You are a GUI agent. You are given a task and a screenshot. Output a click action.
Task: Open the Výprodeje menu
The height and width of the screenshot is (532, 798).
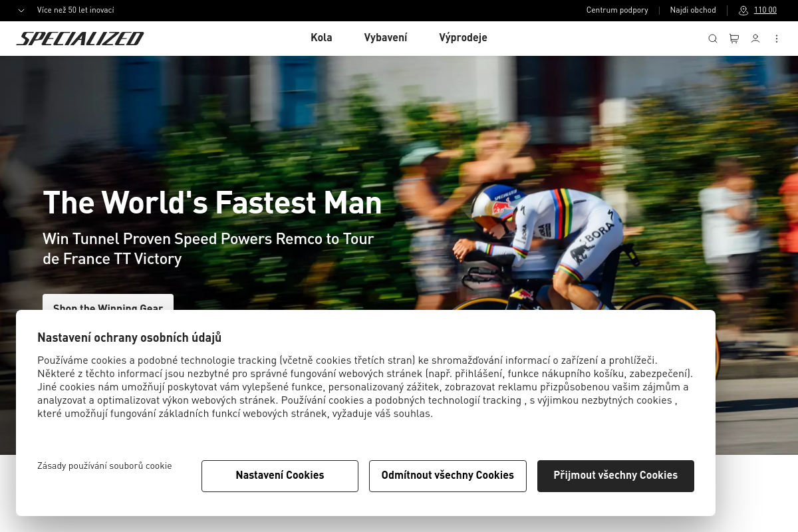[x=463, y=38]
